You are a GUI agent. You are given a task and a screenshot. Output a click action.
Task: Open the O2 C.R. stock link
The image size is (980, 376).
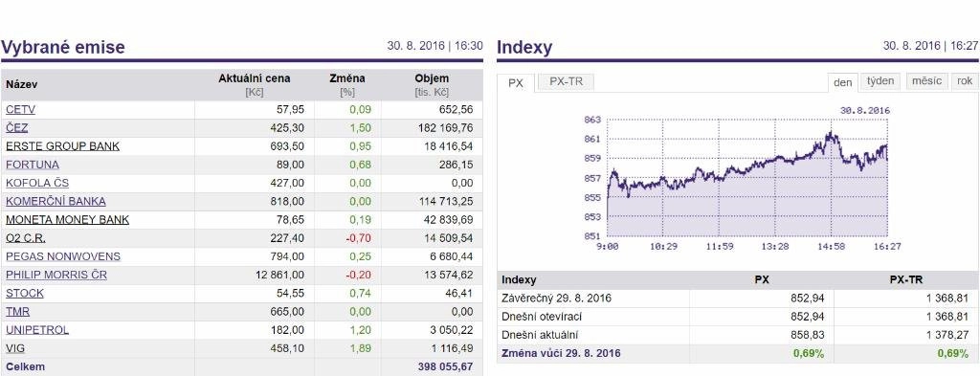26,238
